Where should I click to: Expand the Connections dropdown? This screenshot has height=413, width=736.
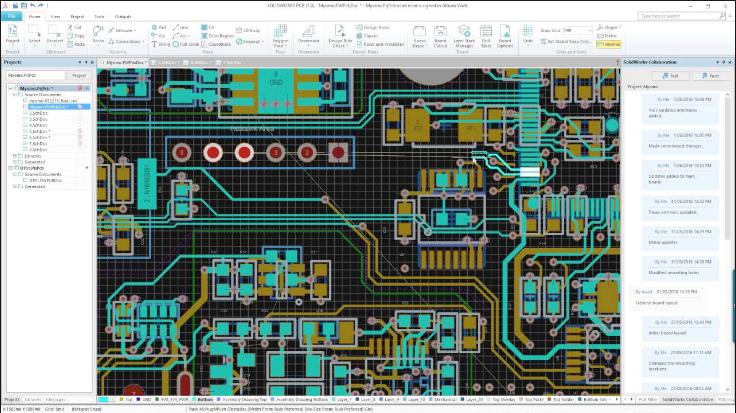click(x=127, y=42)
